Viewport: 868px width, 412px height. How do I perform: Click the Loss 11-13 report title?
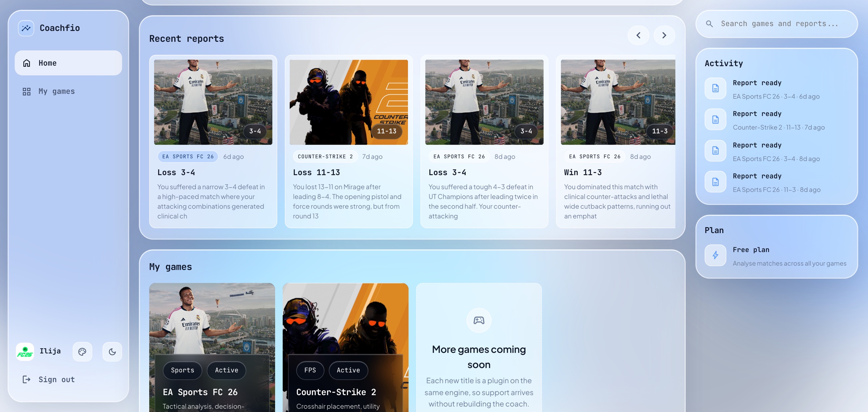tap(316, 172)
